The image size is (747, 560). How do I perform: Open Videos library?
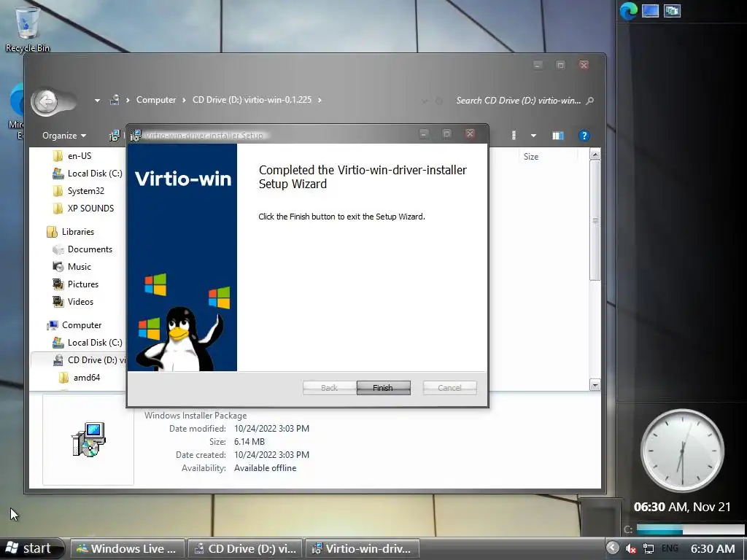(73, 302)
